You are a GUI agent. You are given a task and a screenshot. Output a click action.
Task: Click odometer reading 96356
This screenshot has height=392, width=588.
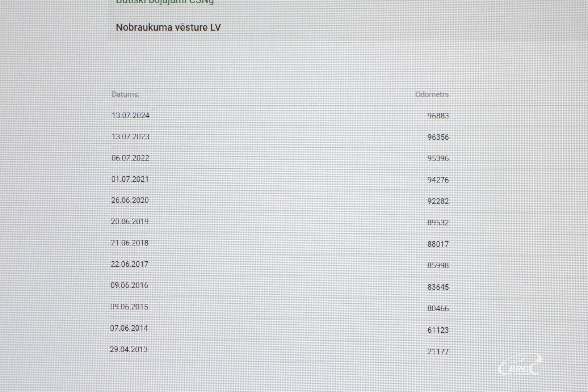[438, 137]
